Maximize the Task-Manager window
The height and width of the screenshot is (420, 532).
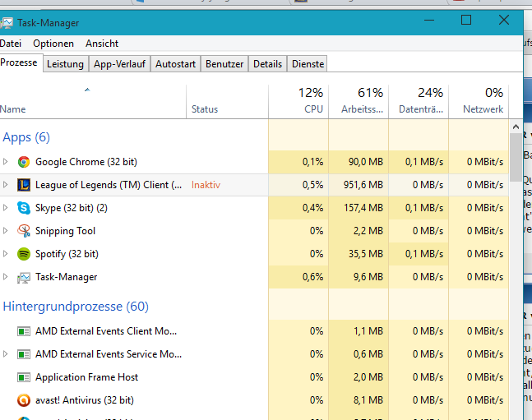point(466,20)
